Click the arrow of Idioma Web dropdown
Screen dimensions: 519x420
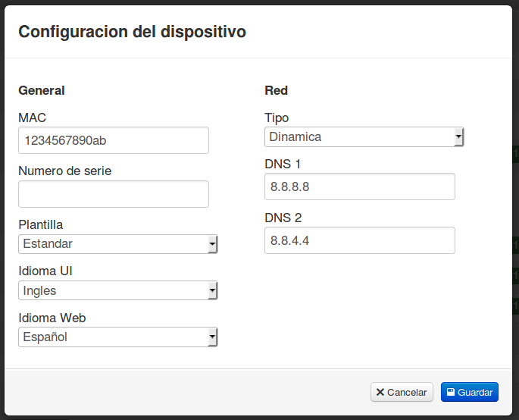212,337
